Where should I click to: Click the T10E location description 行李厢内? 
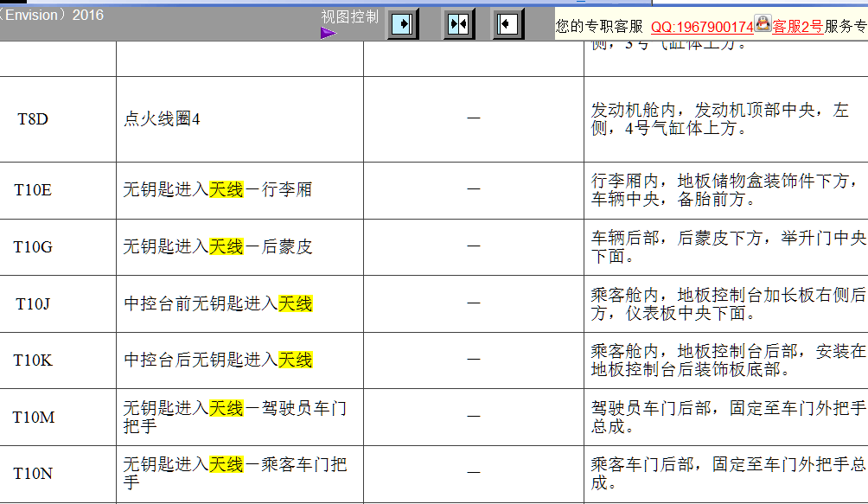click(724, 190)
